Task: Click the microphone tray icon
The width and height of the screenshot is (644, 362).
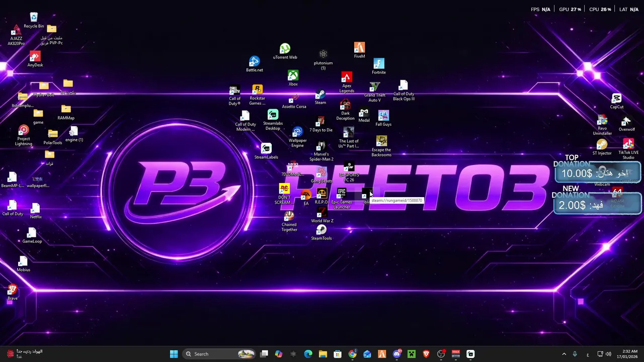Action: coord(575,354)
